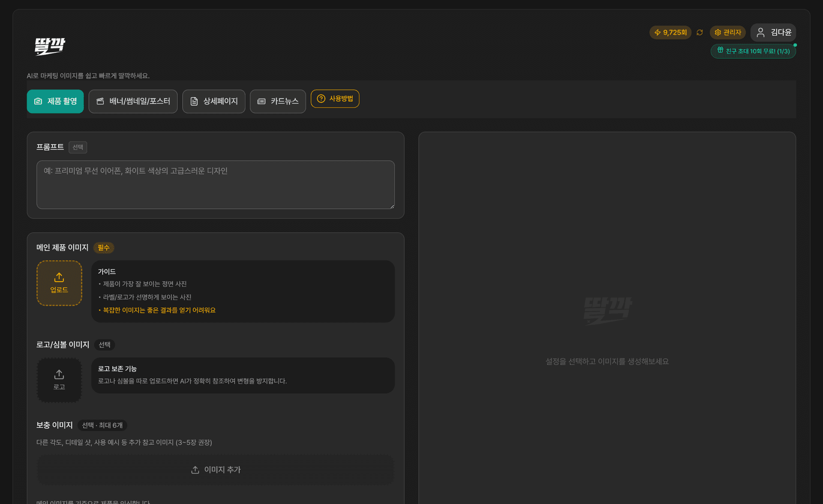Switch to 상세페이지 tab
The width and height of the screenshot is (823, 504).
point(213,102)
